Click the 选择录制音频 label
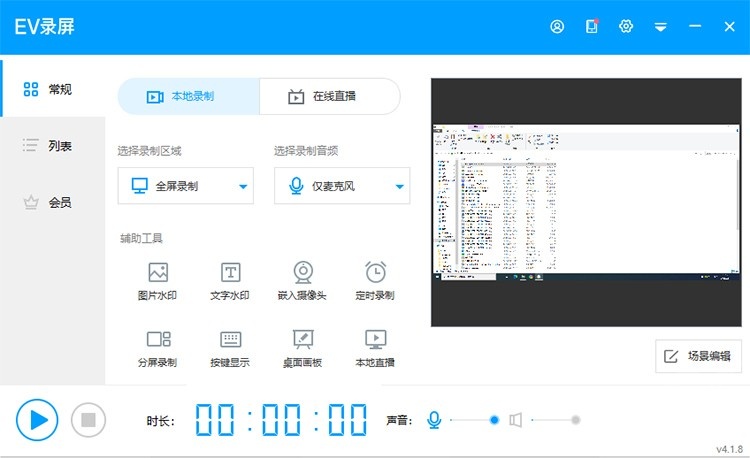Viewport: 750px width, 458px height. pyautogui.click(x=306, y=151)
